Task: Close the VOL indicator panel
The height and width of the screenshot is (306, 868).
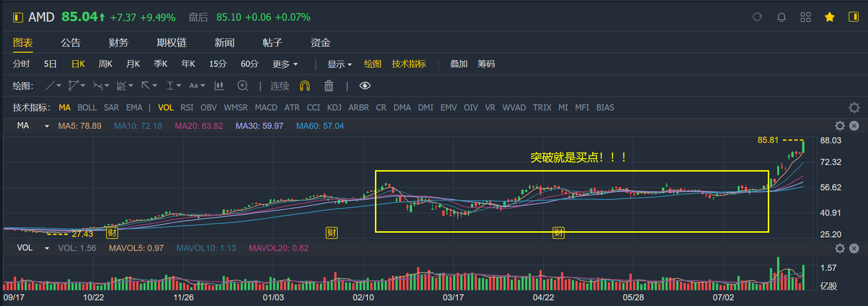Action: 854,248
